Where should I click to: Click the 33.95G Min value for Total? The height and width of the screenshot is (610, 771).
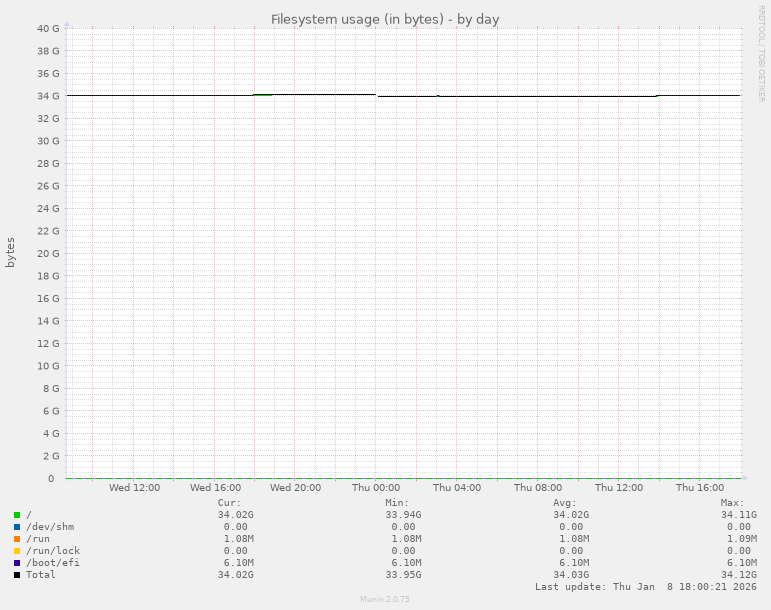click(x=404, y=575)
